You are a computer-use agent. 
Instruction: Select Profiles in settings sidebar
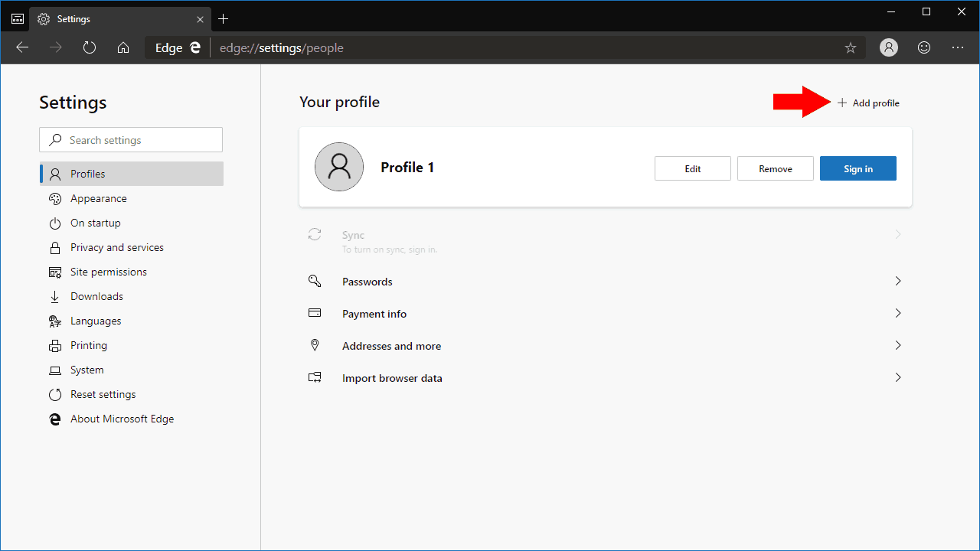[x=132, y=174]
